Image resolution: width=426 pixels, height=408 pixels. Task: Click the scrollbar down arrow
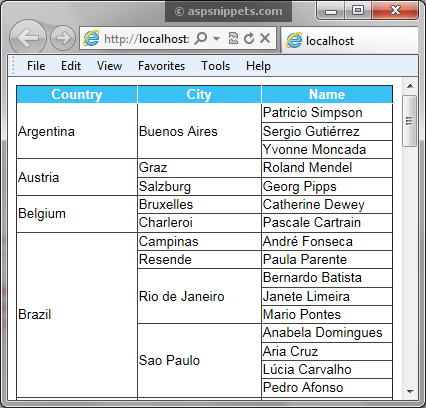click(x=410, y=391)
